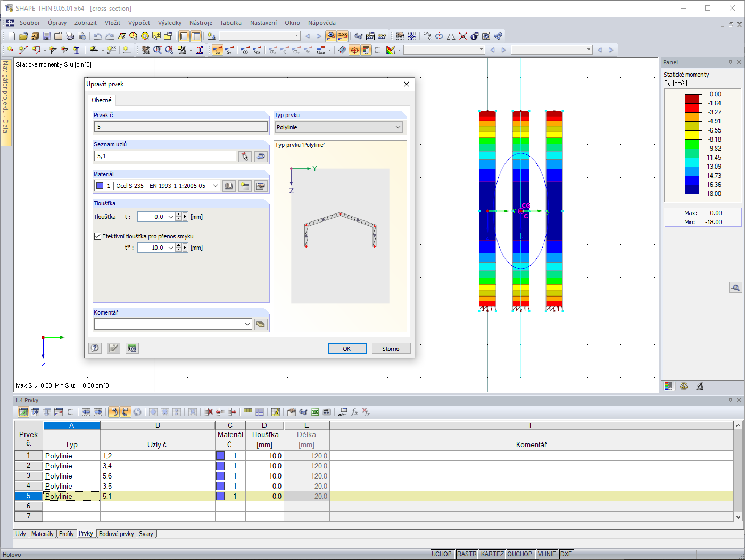Click the Obecné tab in the dialog
Image resolution: width=745 pixels, height=560 pixels.
click(102, 100)
